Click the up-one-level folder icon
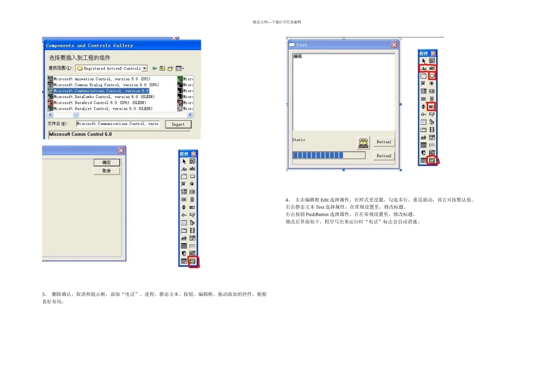 (163, 68)
